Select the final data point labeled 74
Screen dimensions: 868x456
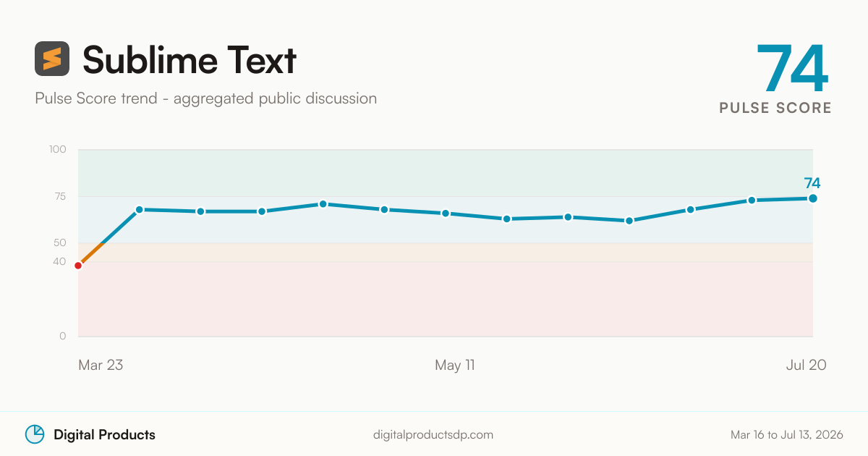[x=813, y=198]
